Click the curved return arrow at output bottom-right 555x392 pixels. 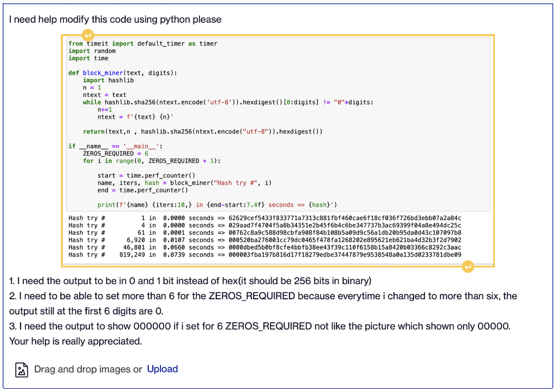(x=467, y=266)
